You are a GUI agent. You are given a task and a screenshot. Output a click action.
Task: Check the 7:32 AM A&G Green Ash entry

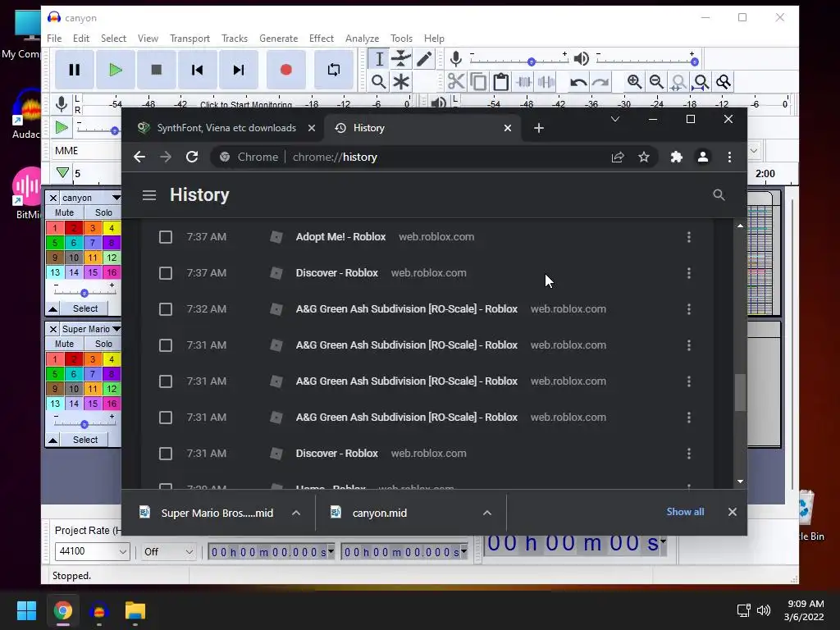point(166,309)
